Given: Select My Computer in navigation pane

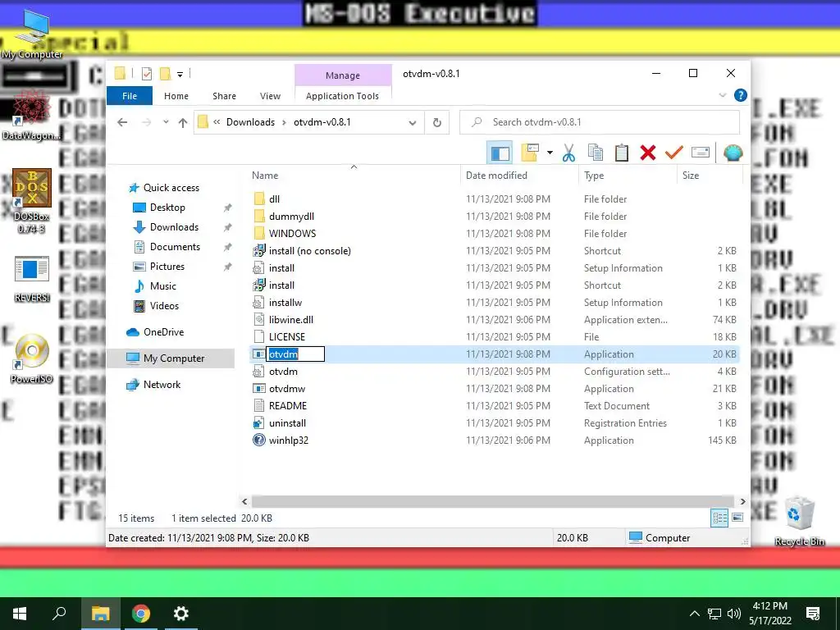Looking at the screenshot, I should click(x=174, y=358).
